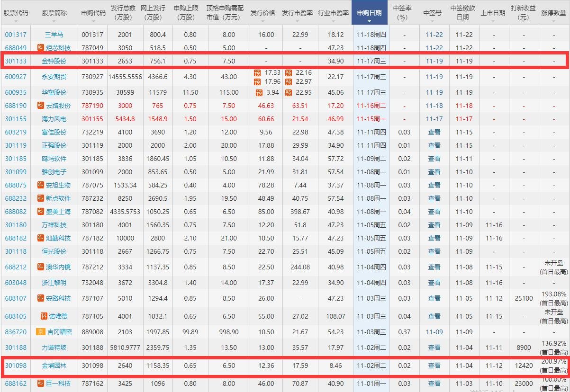Click the 预 badge beside P/E 22.95

click(289, 92)
